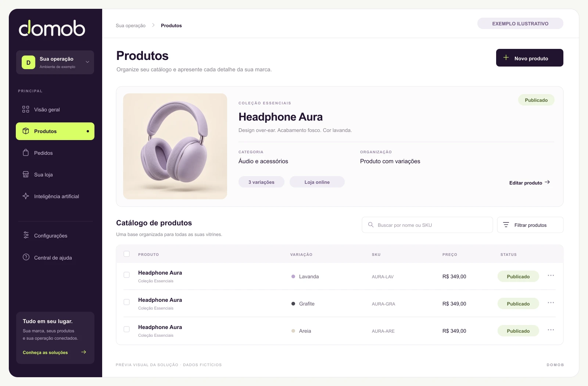
Task: Open the options menu for the Areia row
Action: pos(551,330)
